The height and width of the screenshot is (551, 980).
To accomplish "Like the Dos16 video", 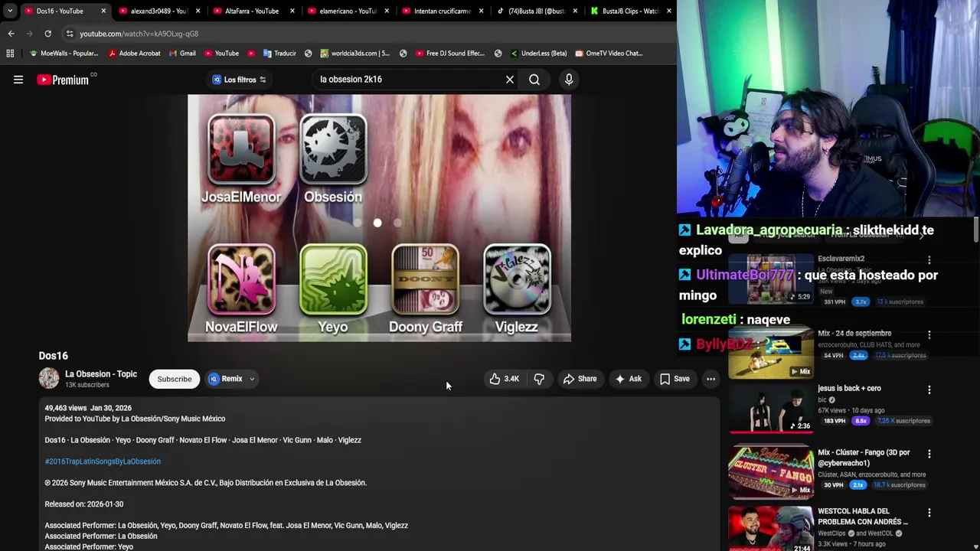I will pyautogui.click(x=504, y=379).
